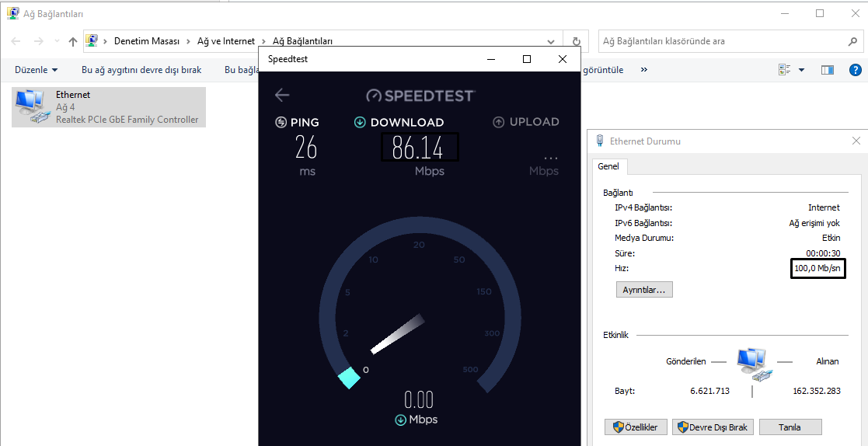Viewport: 868px width, 446px height.
Task: Expand address bar history dropdown
Action: [x=551, y=41]
